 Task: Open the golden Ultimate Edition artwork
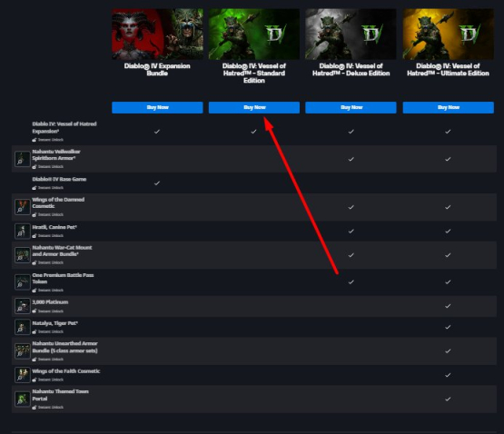pos(448,35)
